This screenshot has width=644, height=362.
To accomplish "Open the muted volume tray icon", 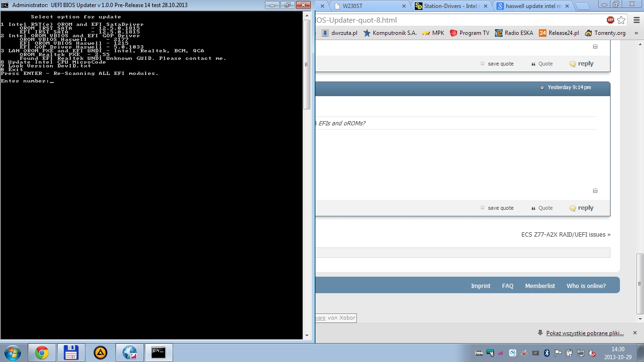I will 592,353.
